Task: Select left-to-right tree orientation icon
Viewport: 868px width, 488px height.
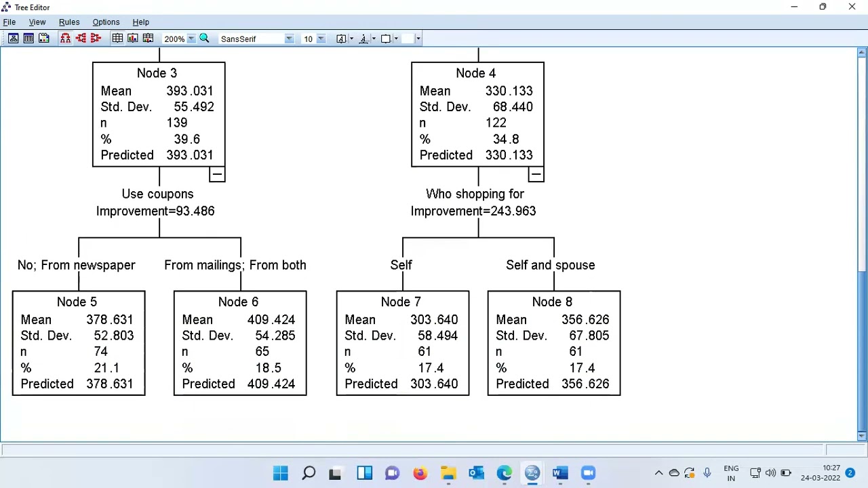Action: (81, 39)
